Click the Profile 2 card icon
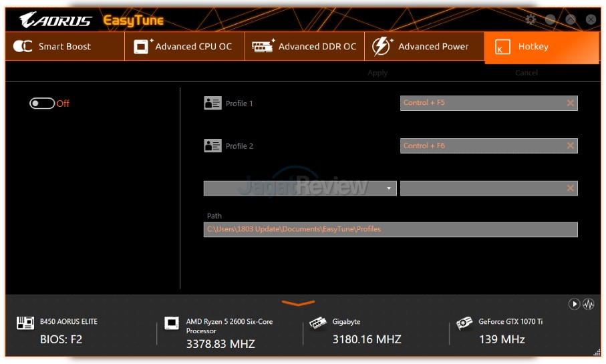This screenshot has width=606, height=364. [x=212, y=146]
